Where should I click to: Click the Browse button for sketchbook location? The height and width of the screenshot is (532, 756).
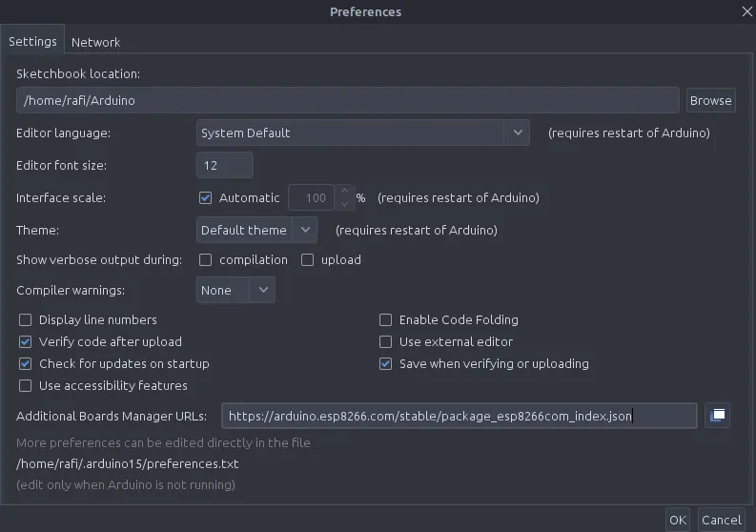click(710, 100)
